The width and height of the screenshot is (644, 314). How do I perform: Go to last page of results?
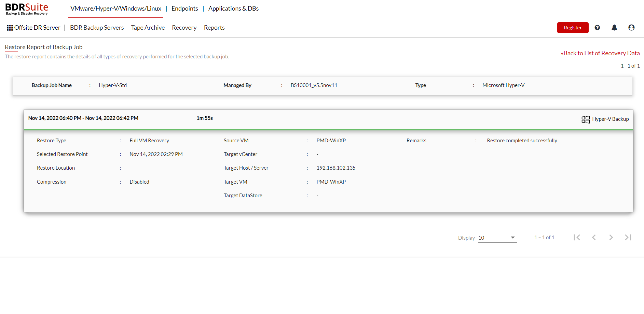[x=628, y=238]
